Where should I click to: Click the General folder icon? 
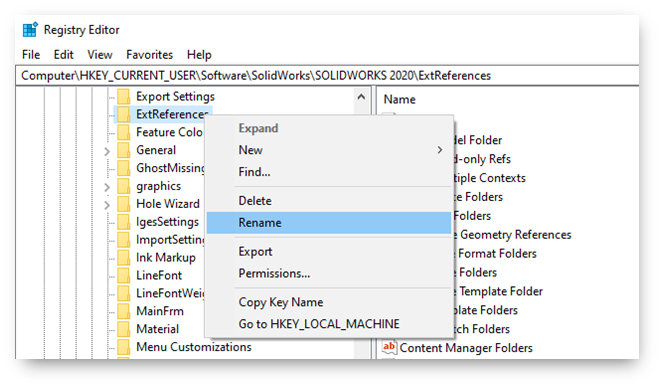click(123, 150)
